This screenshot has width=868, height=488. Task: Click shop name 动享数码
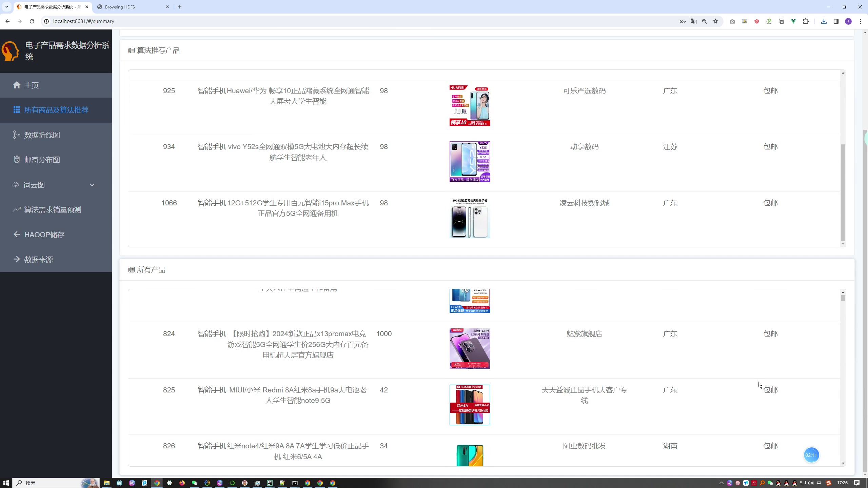tap(584, 147)
